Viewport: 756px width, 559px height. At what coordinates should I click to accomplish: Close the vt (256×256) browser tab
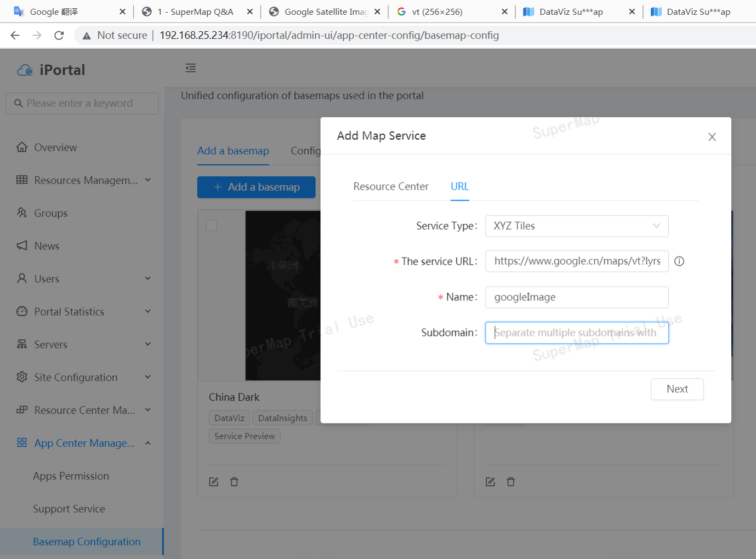(504, 12)
